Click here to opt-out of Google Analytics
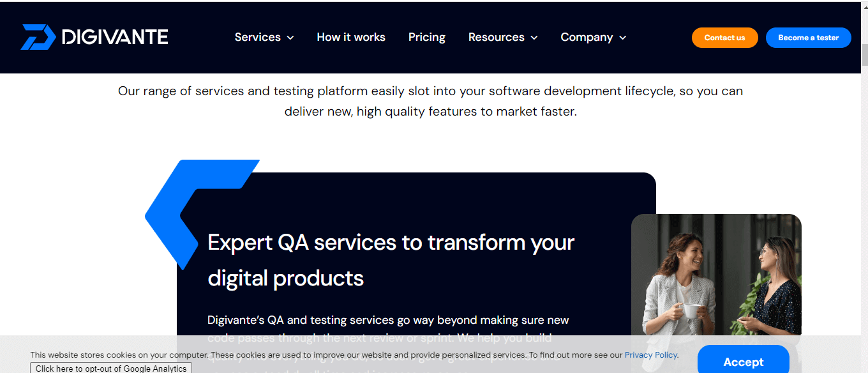 click(x=111, y=368)
